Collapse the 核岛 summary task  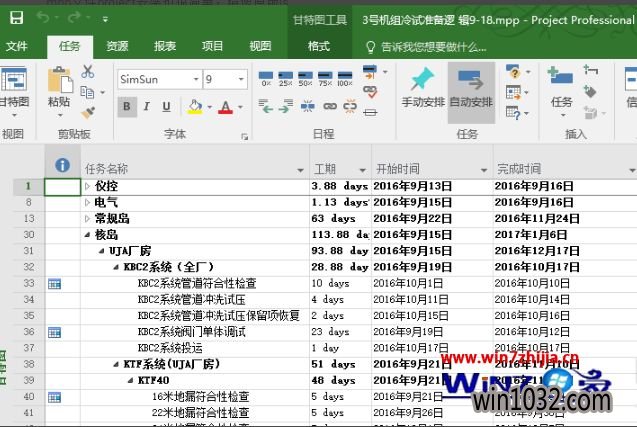tap(88, 235)
